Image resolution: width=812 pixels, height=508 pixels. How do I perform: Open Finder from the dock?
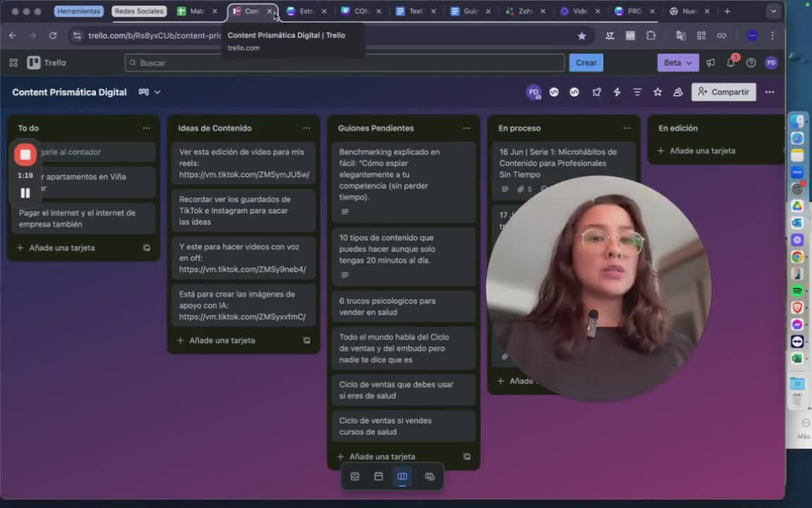pyautogui.click(x=797, y=121)
